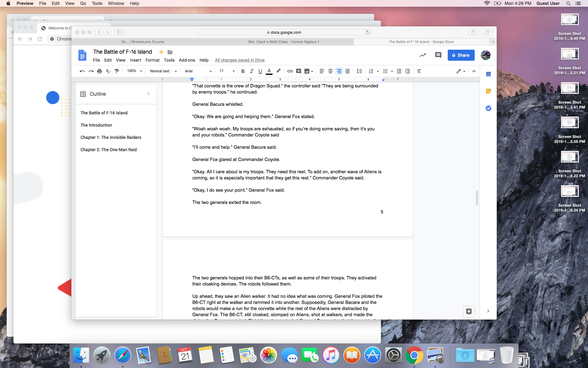The width and height of the screenshot is (588, 368).
Task: Click the Undo icon in Docs toolbar
Action: pos(82,71)
